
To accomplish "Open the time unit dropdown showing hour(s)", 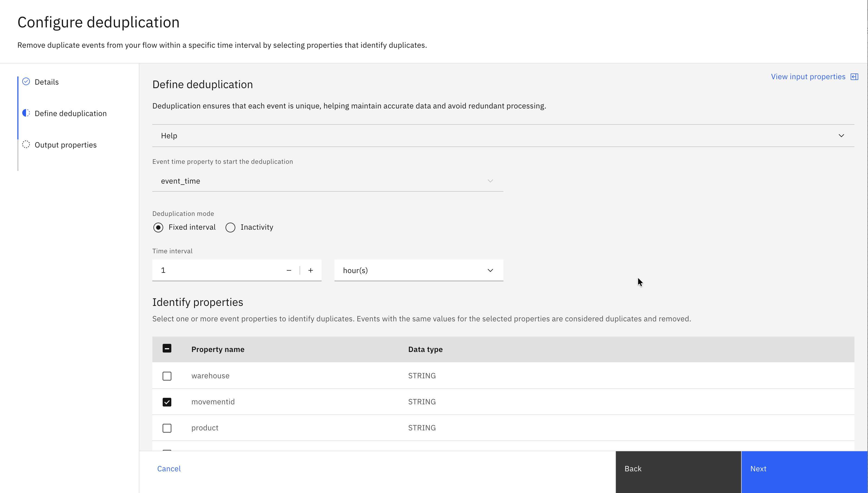I will click(x=419, y=270).
